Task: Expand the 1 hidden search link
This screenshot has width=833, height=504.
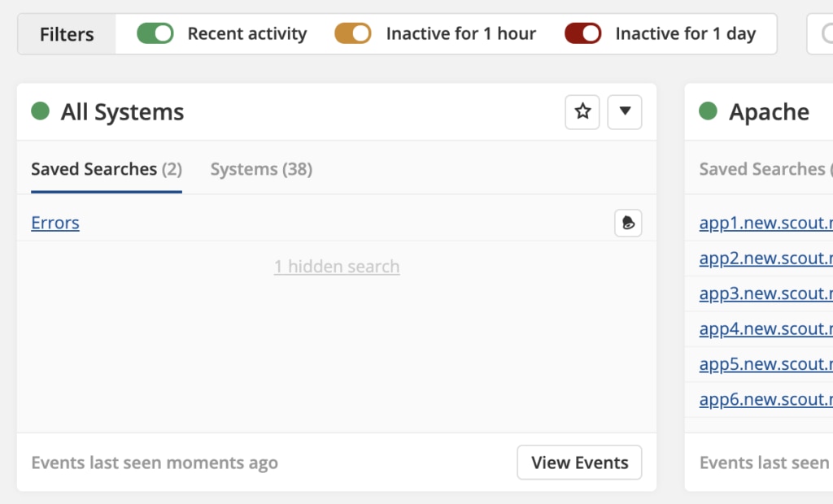Action: pos(337,266)
